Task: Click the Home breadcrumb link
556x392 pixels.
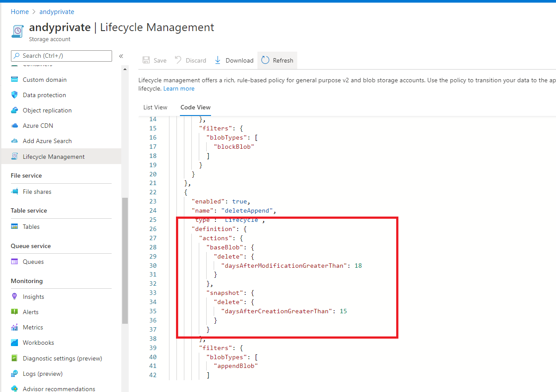Action: (20, 12)
